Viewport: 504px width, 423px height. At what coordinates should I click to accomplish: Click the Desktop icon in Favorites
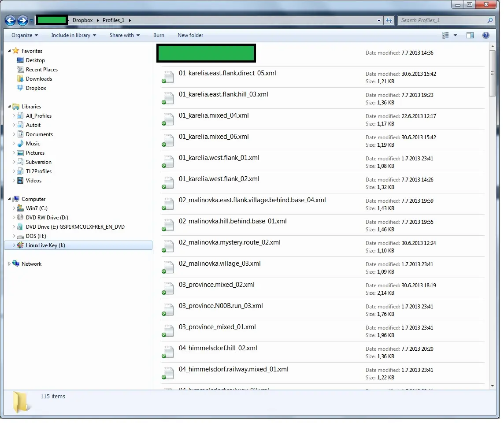tap(20, 60)
